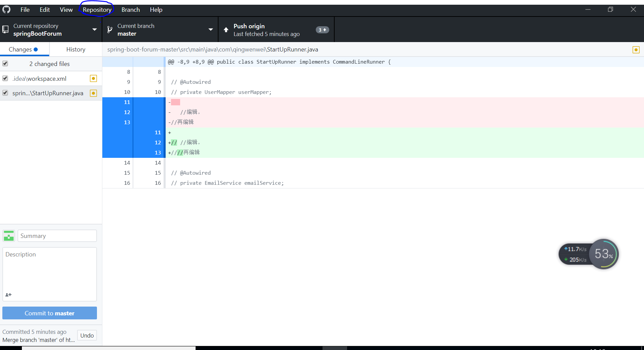The height and width of the screenshot is (350, 644).
Task: Click the modified status icon for workspace.xml
Action: point(94,78)
